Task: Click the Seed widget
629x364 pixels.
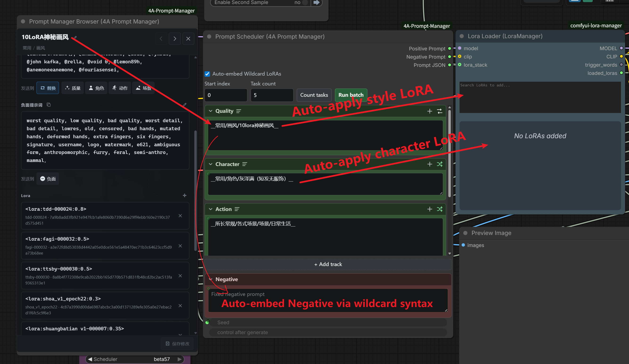Action: click(x=328, y=322)
